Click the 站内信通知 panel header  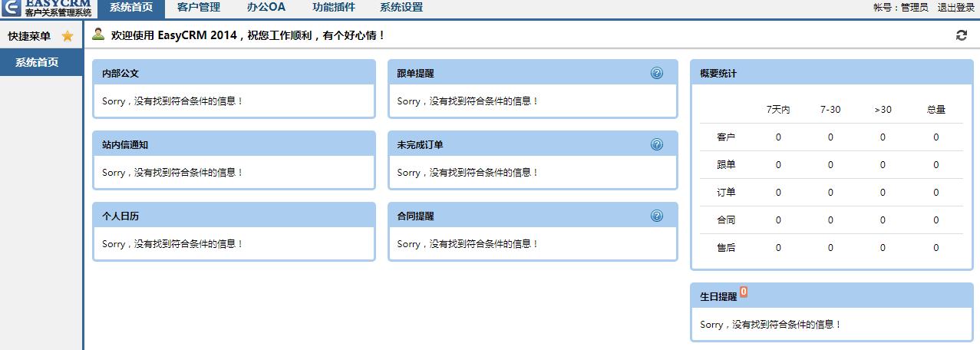(x=234, y=145)
